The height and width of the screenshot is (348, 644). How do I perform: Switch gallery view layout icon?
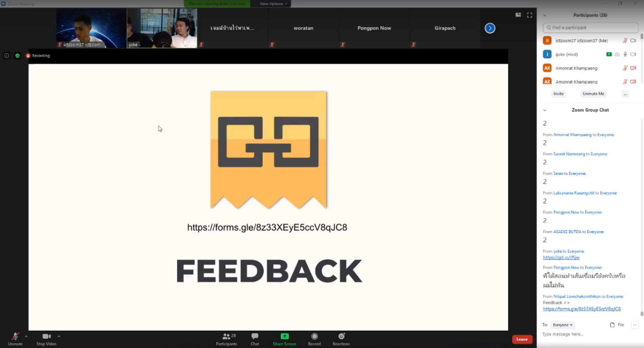518,15
